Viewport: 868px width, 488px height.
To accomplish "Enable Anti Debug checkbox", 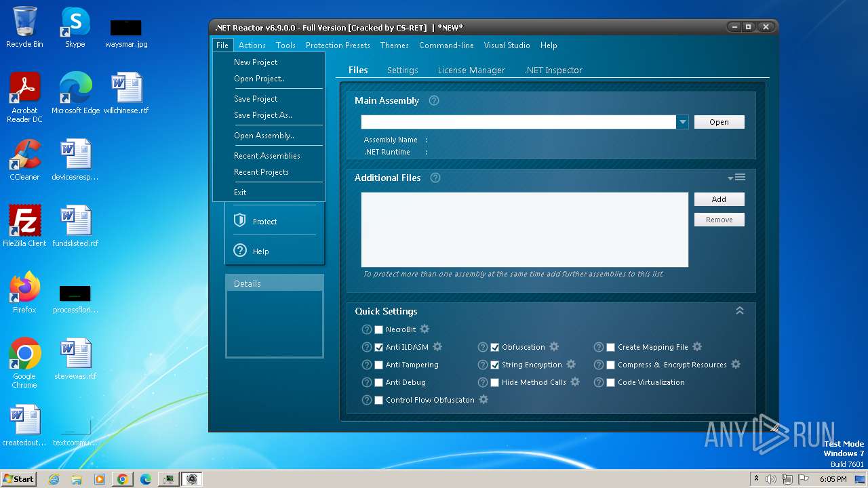I will (379, 383).
